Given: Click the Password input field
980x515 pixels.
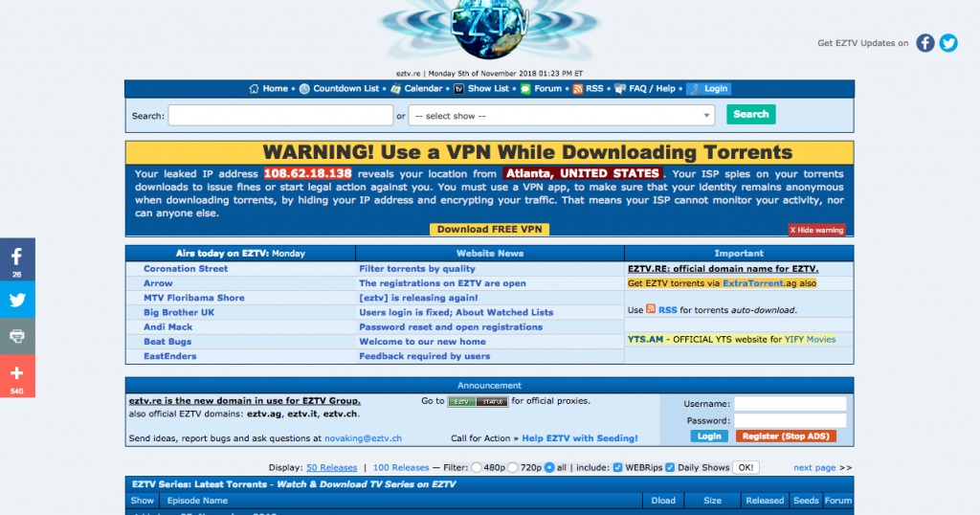Looking at the screenshot, I should click(790, 420).
